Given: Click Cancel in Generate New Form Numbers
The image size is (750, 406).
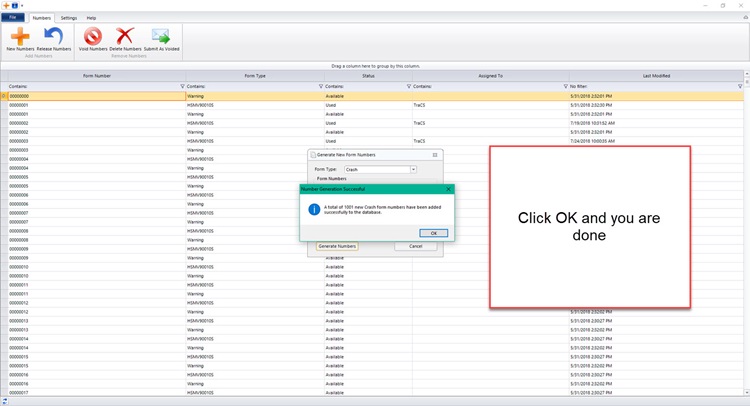Looking at the screenshot, I should (x=415, y=246).
